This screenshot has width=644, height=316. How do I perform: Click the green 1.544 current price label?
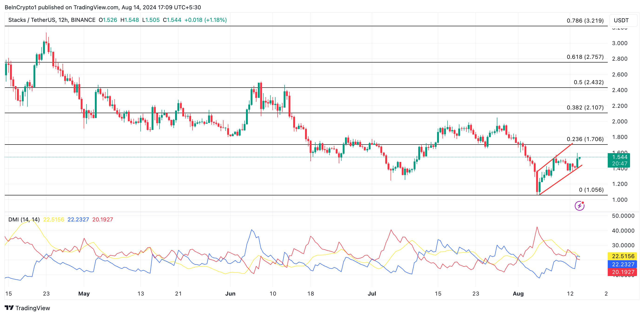[x=619, y=157]
